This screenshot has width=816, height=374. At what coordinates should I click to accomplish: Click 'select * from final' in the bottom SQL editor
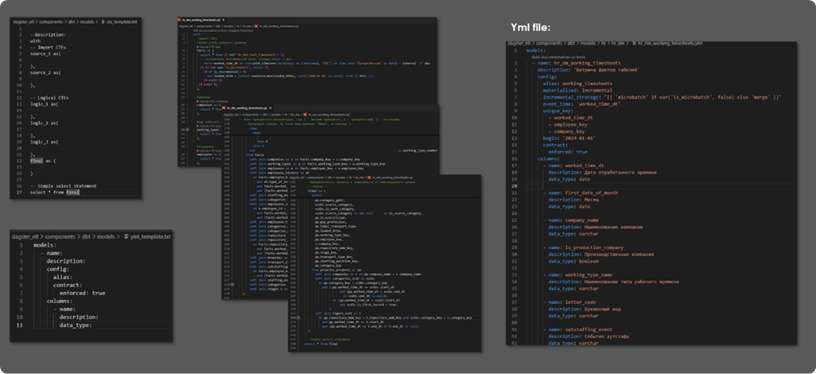coord(322,344)
